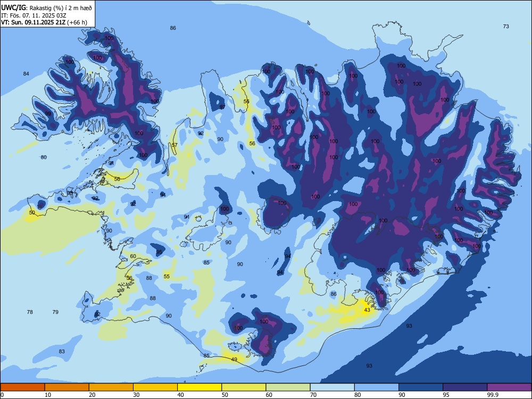Image resolution: width=532 pixels, height=399 pixels.
Task: Click the value 78 in the southwest sea
Action: pos(30,312)
